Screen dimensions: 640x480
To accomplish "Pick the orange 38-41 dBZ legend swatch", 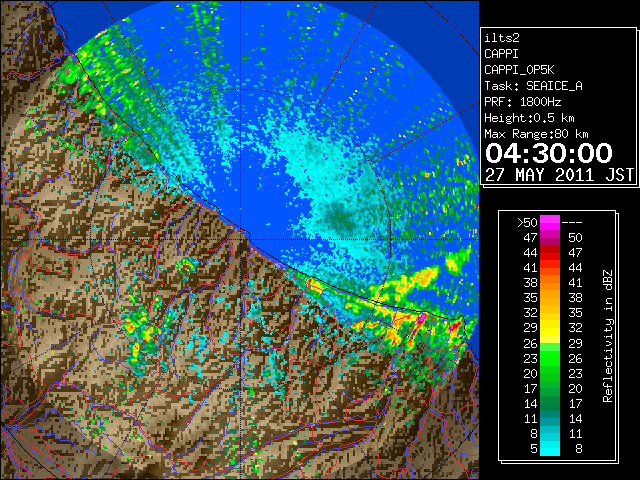I will point(550,283).
